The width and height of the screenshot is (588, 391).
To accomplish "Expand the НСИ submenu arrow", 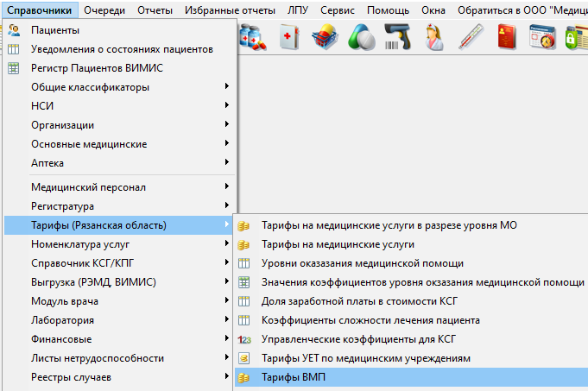I will click(227, 105).
